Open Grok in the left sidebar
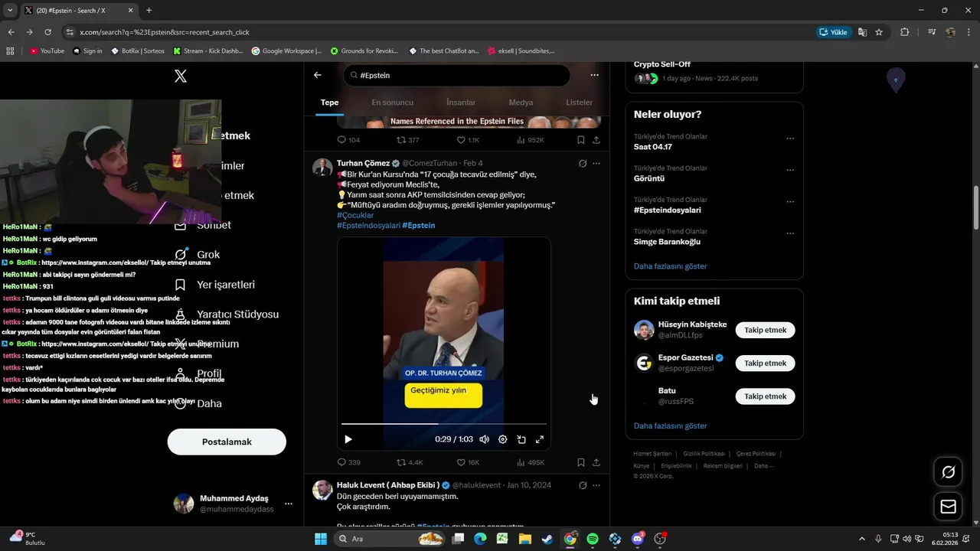980x551 pixels. [199, 255]
